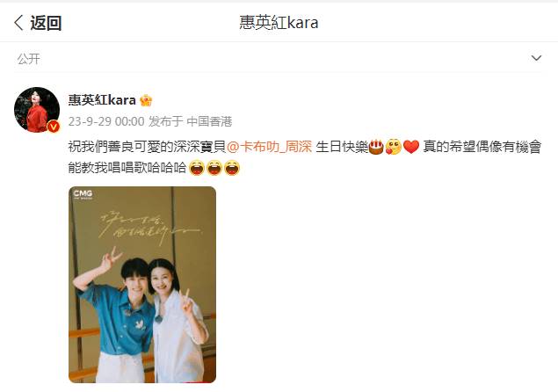
Task: Click the page title 惠英紅kara in header
Action: 279,23
